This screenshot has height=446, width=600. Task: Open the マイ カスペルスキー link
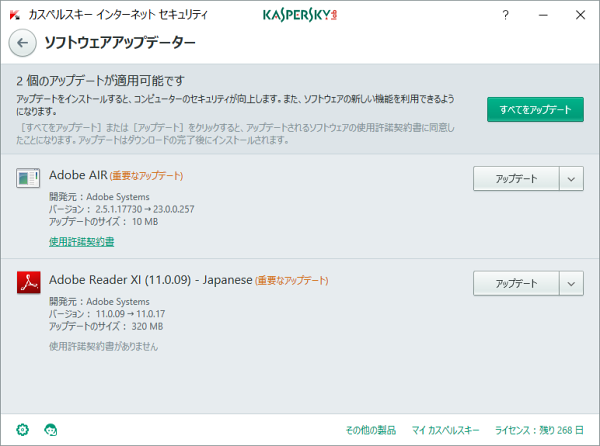(x=445, y=430)
